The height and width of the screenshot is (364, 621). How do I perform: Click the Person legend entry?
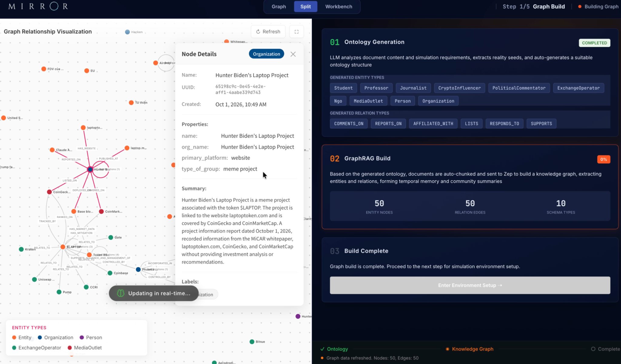click(x=91, y=337)
